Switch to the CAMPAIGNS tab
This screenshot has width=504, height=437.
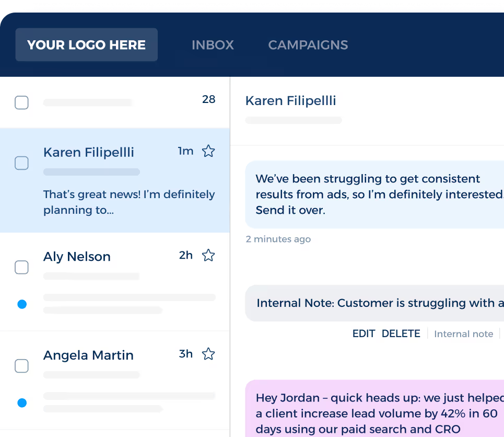308,45
